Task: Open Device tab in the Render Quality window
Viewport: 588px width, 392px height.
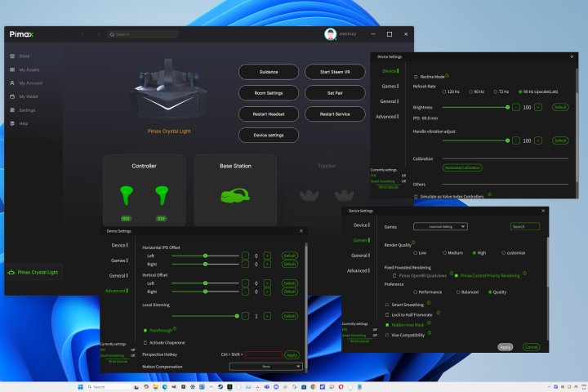Action: [362, 225]
